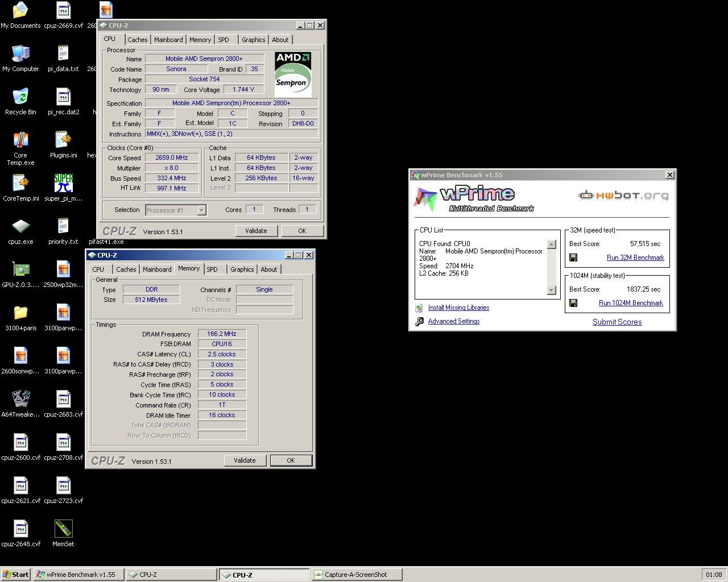Select the 2600sonwp desktop file icon
728x582 pixels.
[x=20, y=356]
